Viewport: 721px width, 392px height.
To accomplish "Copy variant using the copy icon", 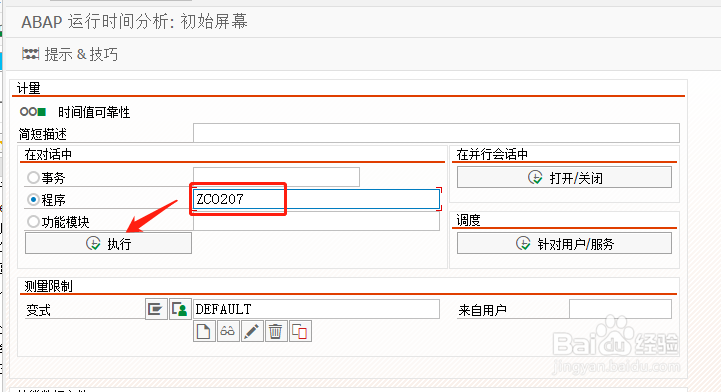I will pyautogui.click(x=300, y=331).
